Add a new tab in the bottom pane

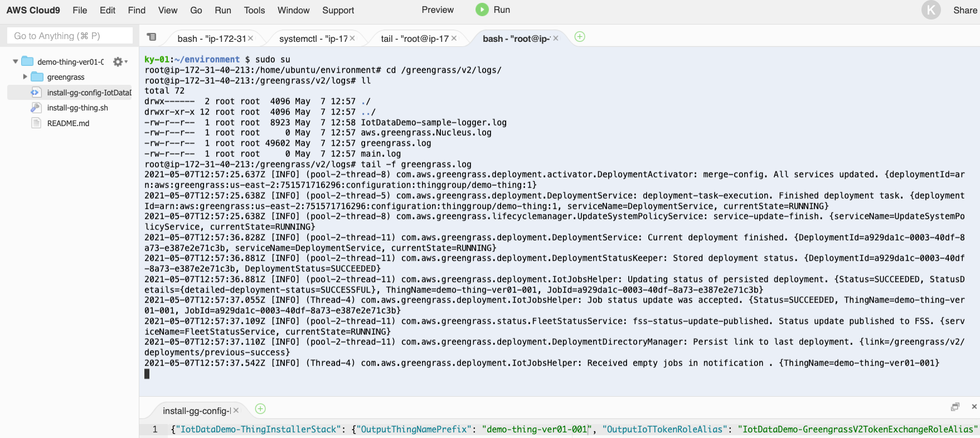click(x=260, y=409)
